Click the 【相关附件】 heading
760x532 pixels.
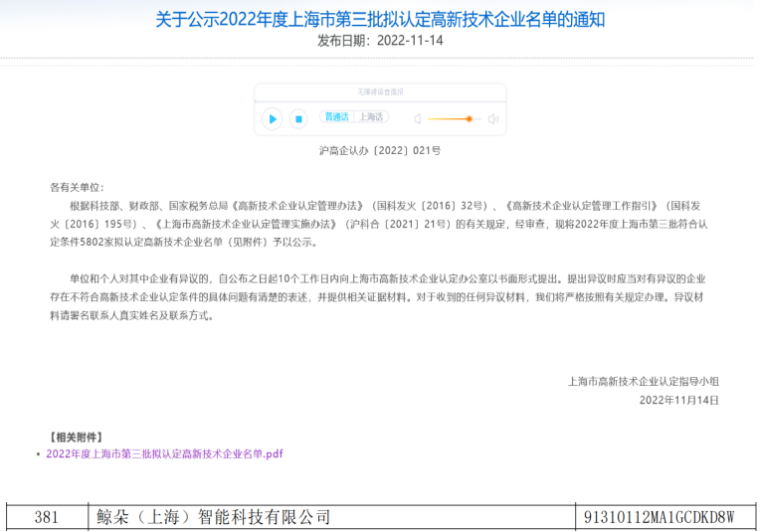point(77,438)
